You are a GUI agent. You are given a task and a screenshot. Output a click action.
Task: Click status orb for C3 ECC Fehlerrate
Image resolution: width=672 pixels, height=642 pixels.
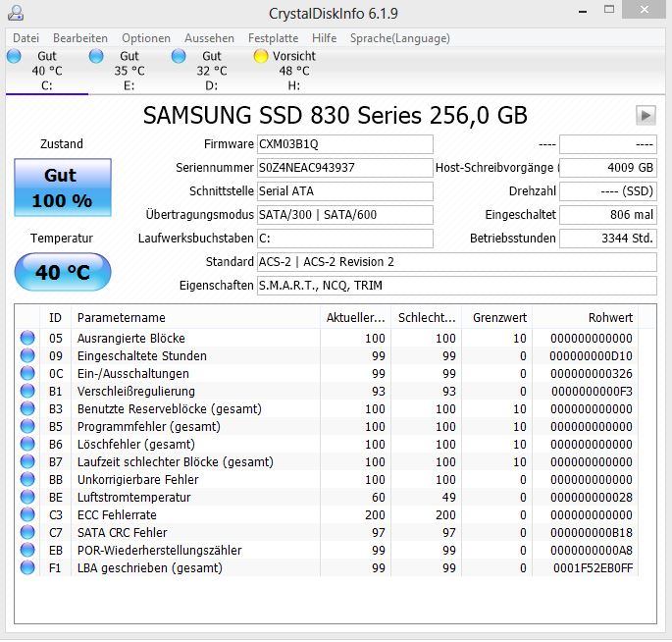[x=27, y=514]
